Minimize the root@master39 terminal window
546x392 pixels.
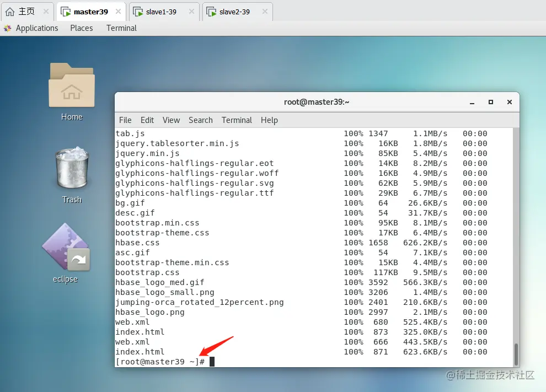click(x=472, y=102)
